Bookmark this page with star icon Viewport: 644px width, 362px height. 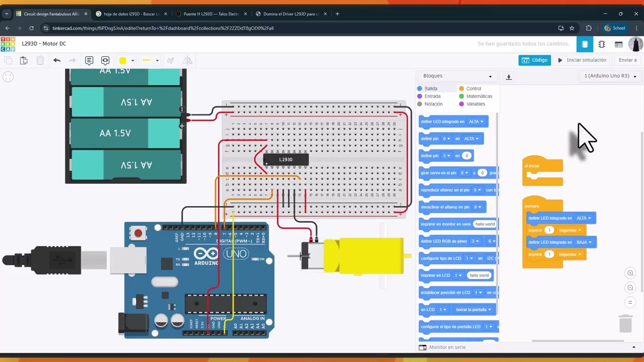tap(572, 28)
